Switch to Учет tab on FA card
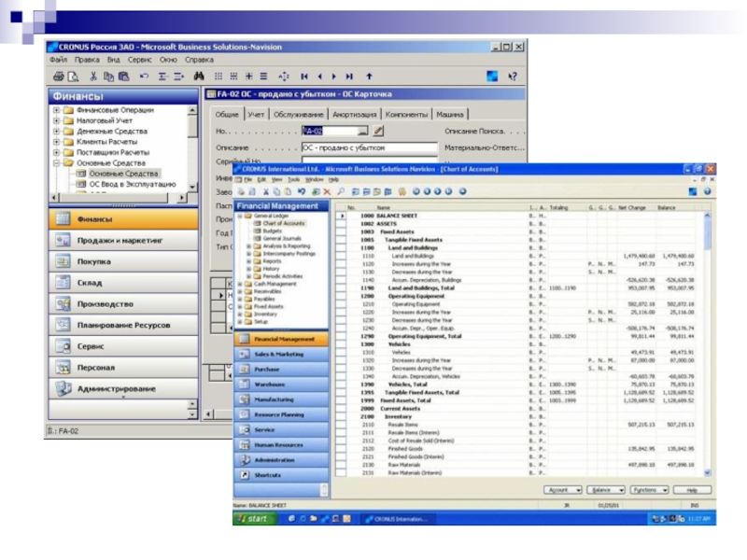 (x=256, y=114)
